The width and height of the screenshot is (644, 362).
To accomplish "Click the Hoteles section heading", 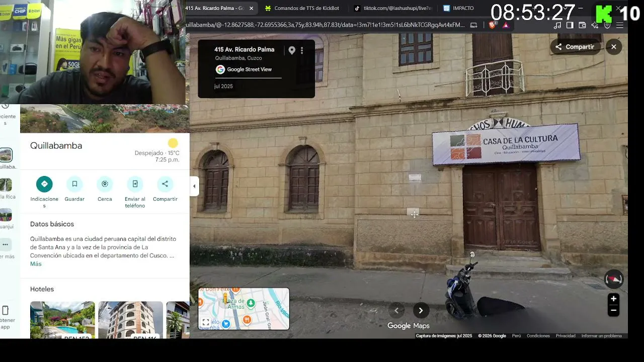I will pos(42,289).
